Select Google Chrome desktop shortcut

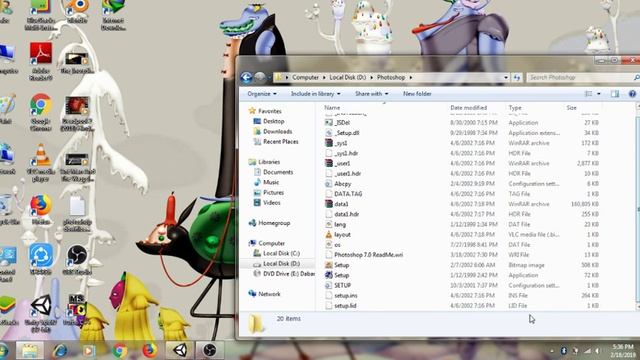(x=40, y=112)
